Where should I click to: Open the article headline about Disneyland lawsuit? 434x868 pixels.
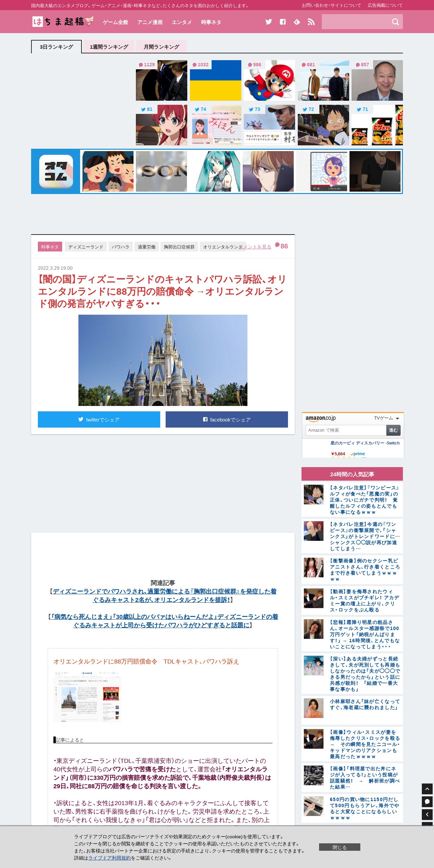(162, 291)
